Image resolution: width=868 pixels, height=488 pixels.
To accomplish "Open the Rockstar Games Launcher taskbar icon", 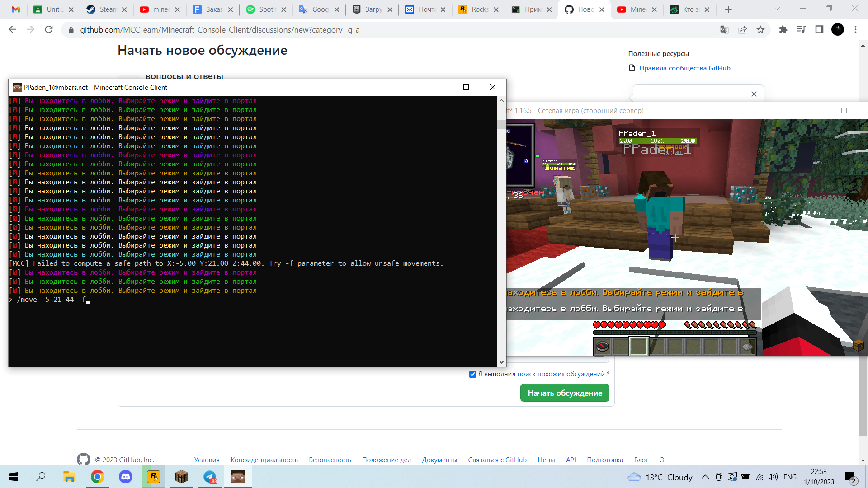I will coord(154,477).
